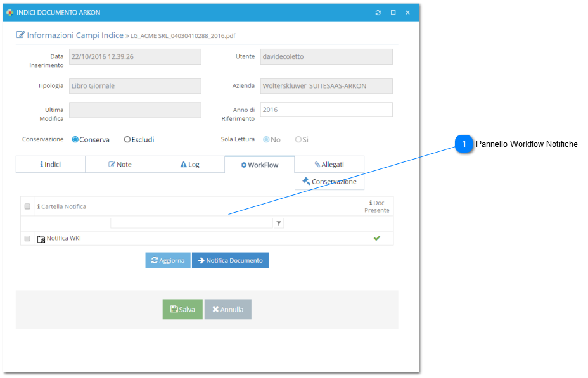Click the refresh icon in title bar
The width and height of the screenshot is (588, 378).
pos(378,13)
